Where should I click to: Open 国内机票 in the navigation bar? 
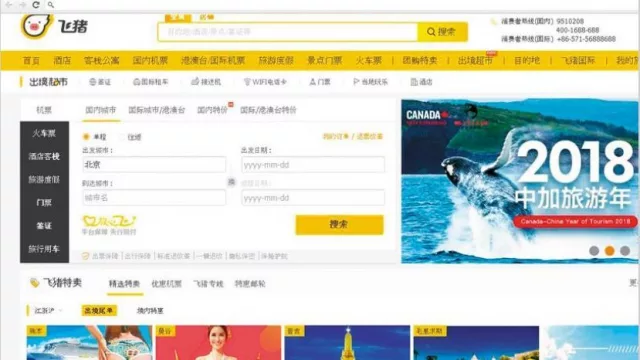pyautogui.click(x=150, y=61)
